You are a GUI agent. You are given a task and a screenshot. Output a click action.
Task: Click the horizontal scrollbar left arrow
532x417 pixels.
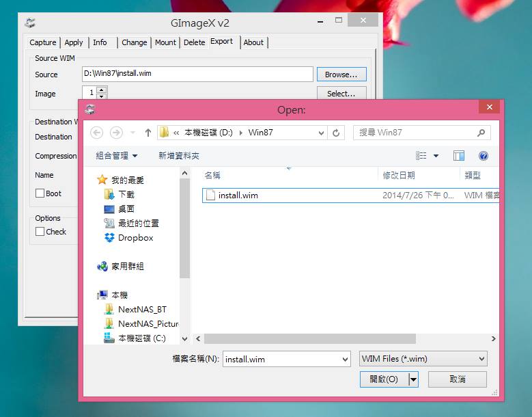(198, 338)
